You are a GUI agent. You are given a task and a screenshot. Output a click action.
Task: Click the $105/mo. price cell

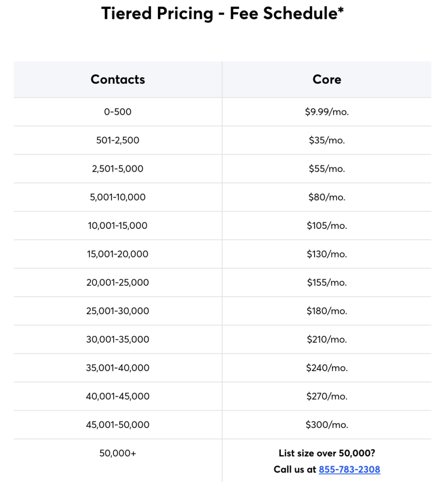coord(326,225)
